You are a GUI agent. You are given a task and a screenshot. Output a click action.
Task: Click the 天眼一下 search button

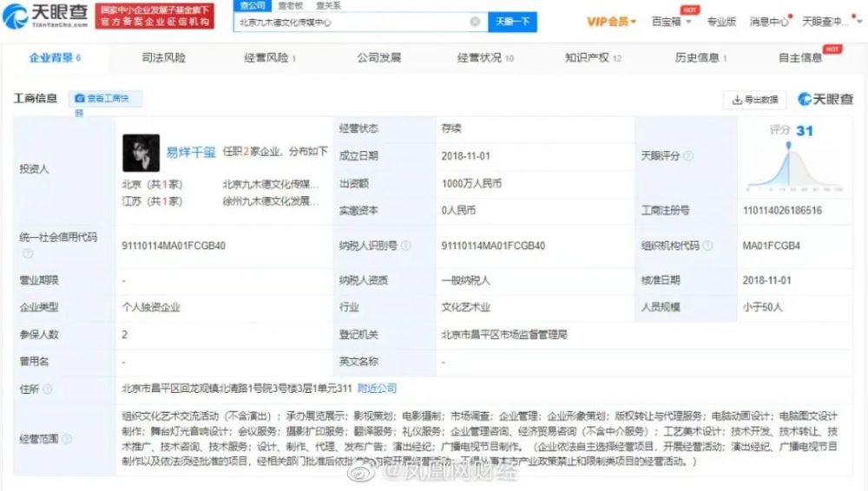[513, 22]
